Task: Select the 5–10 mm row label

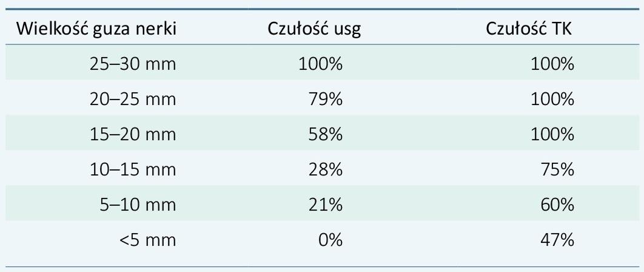Action: click(138, 205)
